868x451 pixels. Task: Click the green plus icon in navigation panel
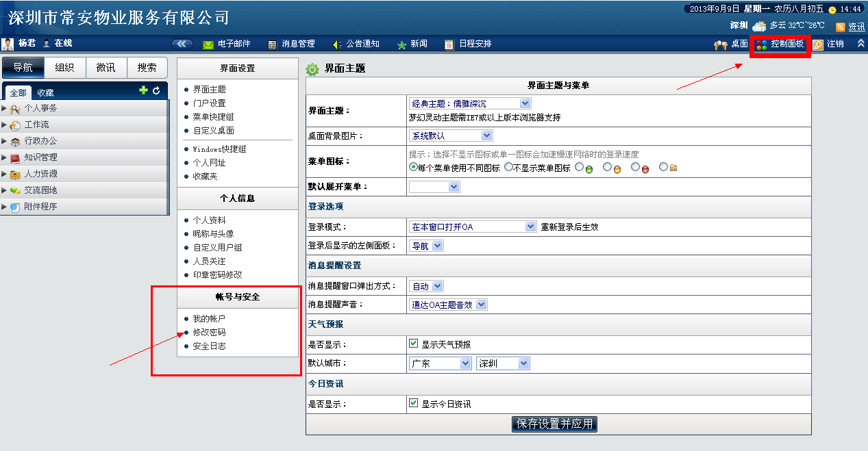[143, 90]
